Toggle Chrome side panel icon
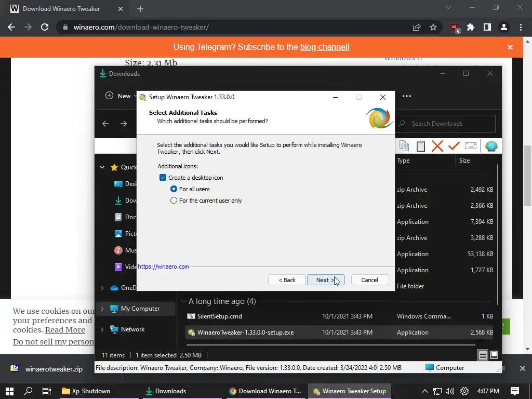 point(487,27)
